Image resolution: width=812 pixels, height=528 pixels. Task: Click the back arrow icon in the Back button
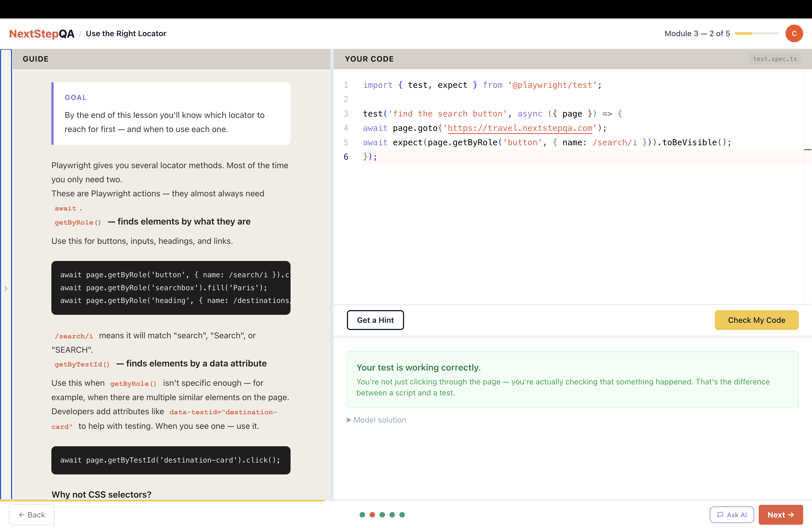pos(23,515)
